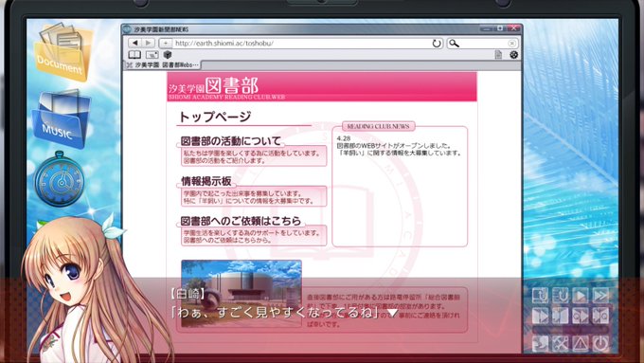This screenshot has width=644, height=363.
Task: Click the browser window title 汐美学園新聞部NEWS
Action: pyautogui.click(x=161, y=29)
